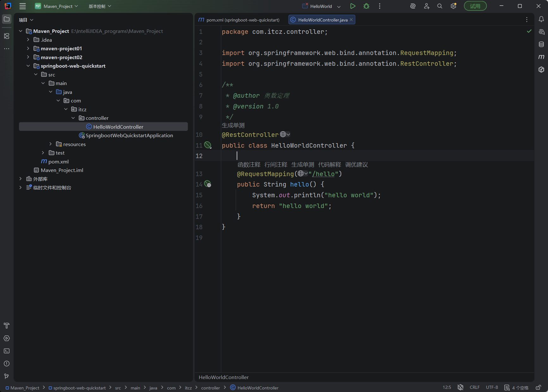Screen dimensions: 548x392
Task: Click 生成单测 hint above @RestController
Action: pyautogui.click(x=233, y=126)
